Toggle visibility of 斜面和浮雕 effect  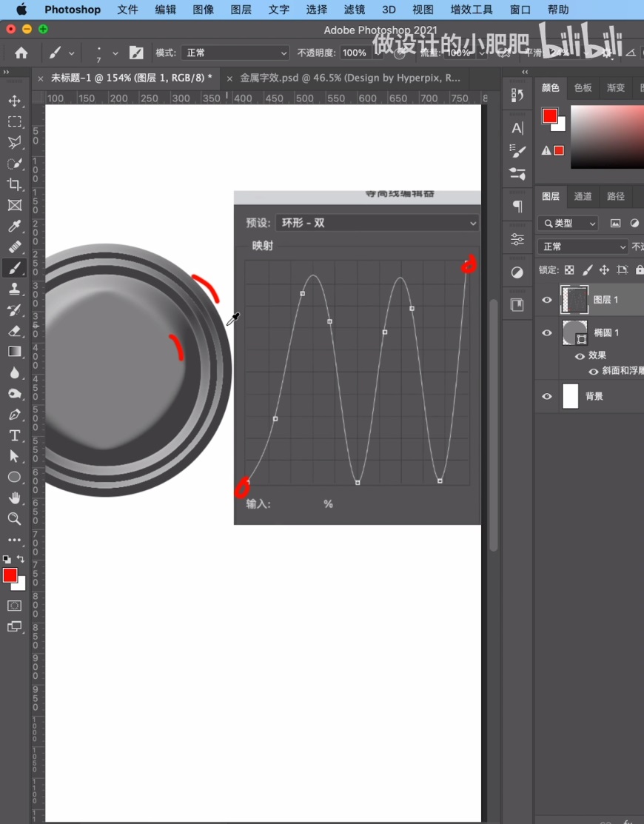point(594,371)
